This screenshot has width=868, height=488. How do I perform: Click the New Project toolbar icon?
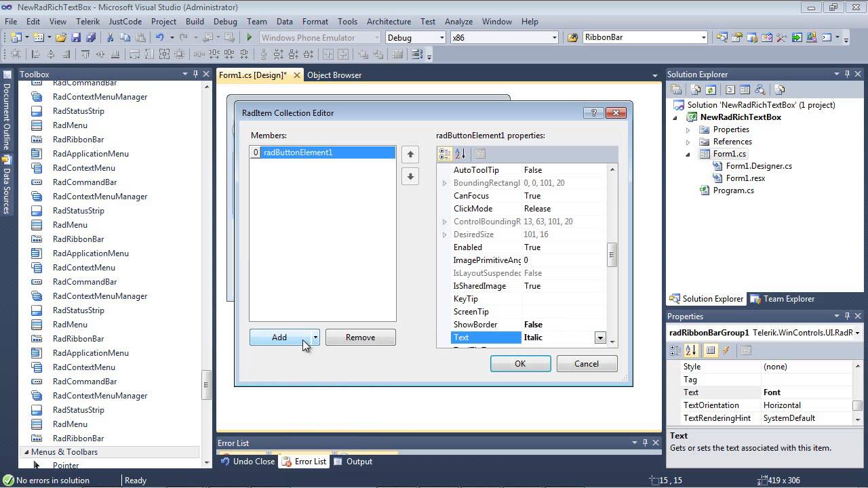click(x=16, y=38)
